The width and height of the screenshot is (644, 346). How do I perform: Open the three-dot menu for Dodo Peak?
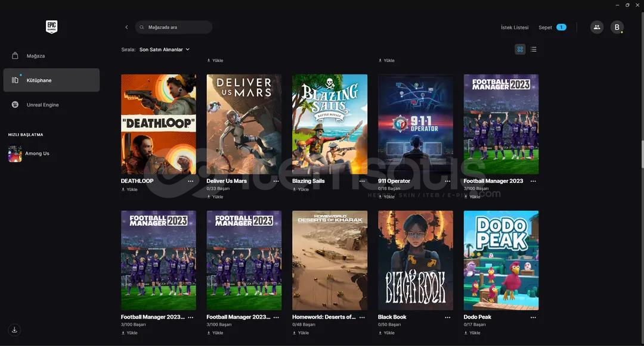(533, 317)
